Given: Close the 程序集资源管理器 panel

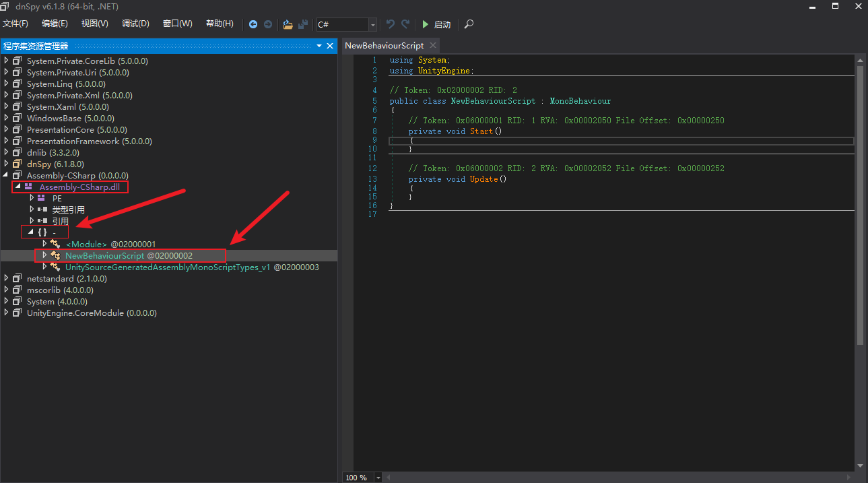Looking at the screenshot, I should pos(330,46).
